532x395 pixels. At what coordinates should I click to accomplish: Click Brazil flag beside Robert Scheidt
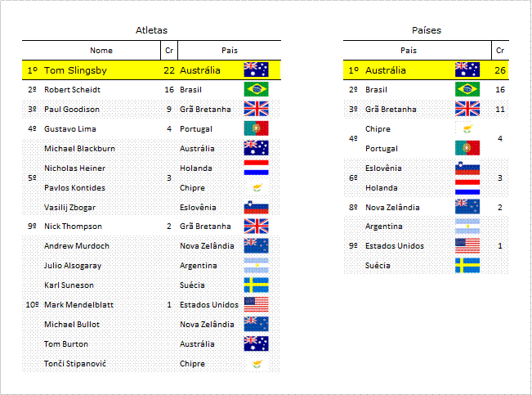[x=256, y=89]
